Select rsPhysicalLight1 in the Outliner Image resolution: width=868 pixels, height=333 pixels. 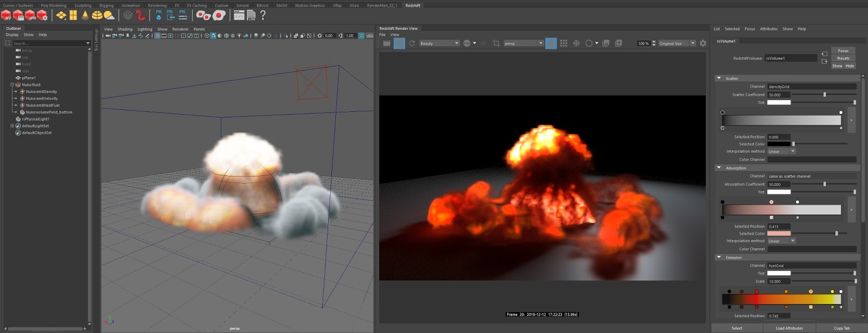point(36,119)
